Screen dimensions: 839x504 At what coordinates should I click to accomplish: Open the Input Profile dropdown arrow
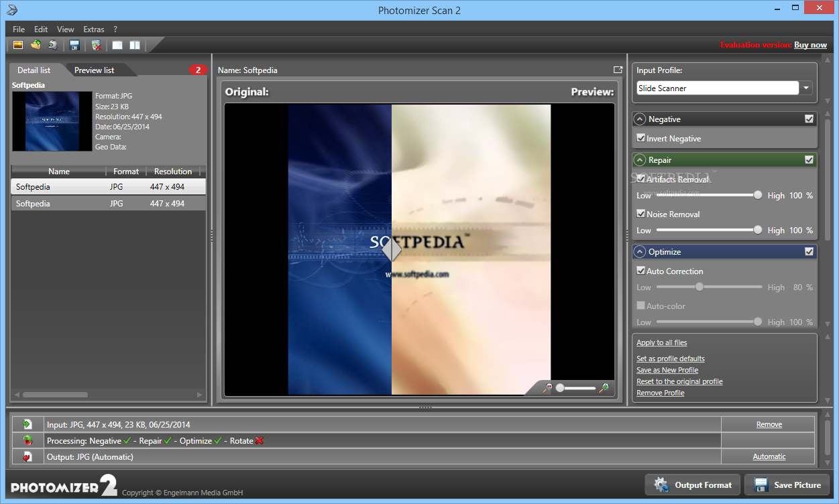tap(805, 88)
